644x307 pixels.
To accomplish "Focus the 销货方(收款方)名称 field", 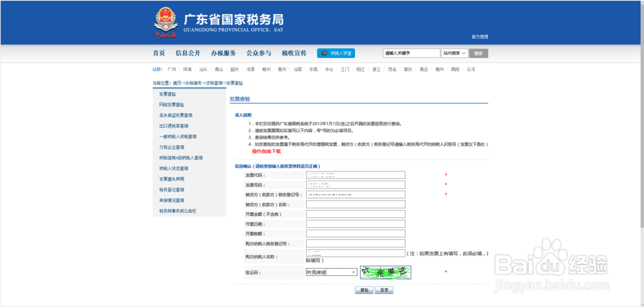I will click(x=355, y=204).
